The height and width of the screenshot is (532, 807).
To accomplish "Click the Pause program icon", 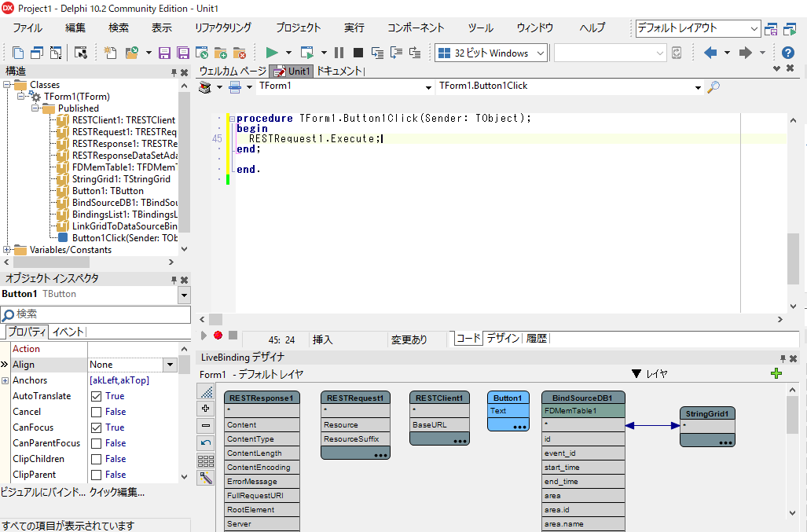I will pos(339,53).
